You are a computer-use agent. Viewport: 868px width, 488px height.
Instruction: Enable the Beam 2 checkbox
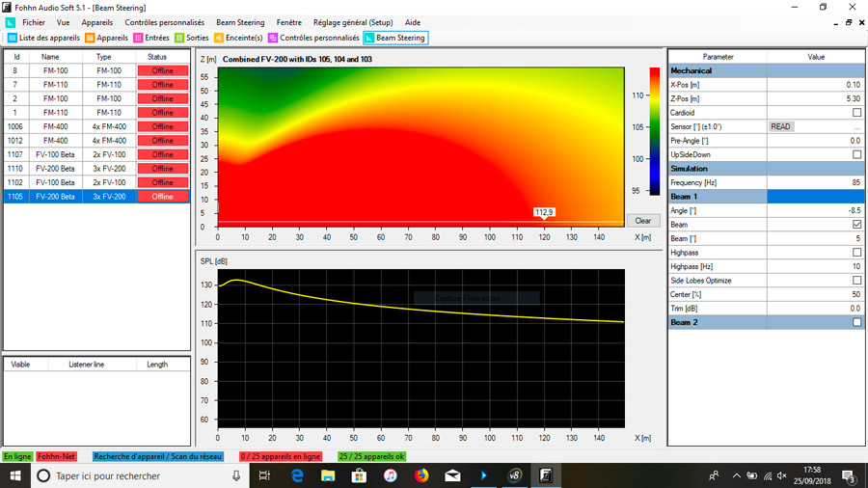(857, 322)
